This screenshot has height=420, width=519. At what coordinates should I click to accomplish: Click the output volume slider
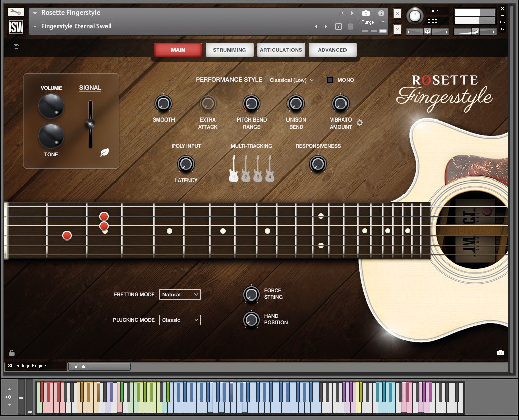pos(475,32)
